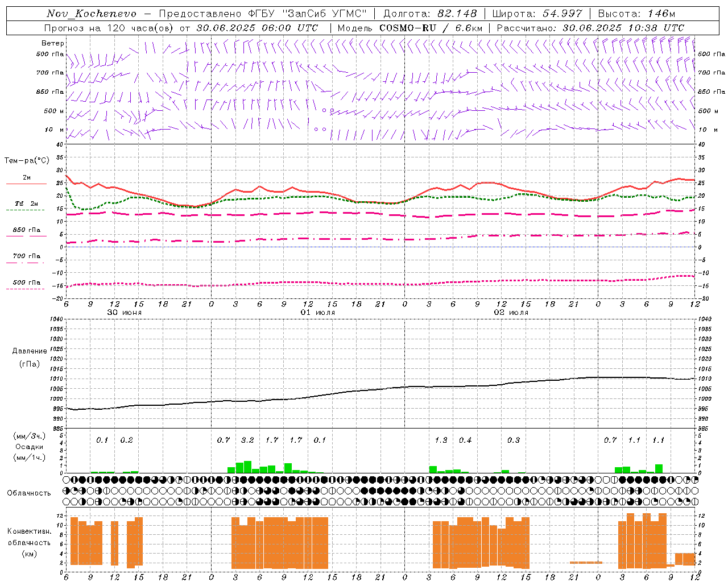This screenshot has height=582, width=728.
Task: Click the date label 30 июня
Action: pyautogui.click(x=125, y=313)
